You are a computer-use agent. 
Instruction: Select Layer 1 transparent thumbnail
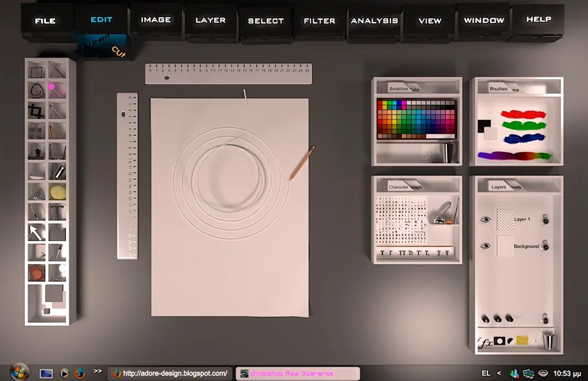[x=505, y=219]
